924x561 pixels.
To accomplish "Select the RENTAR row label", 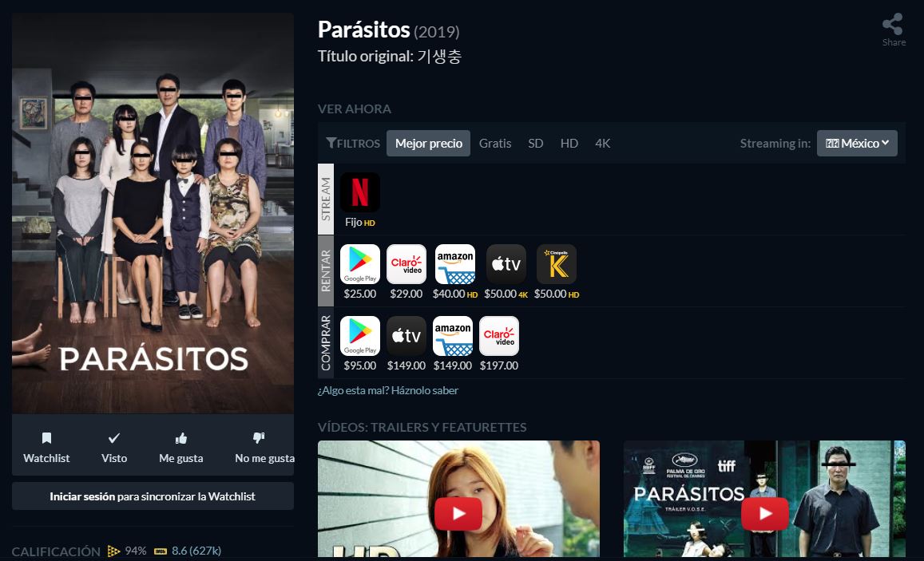I will pyautogui.click(x=325, y=271).
